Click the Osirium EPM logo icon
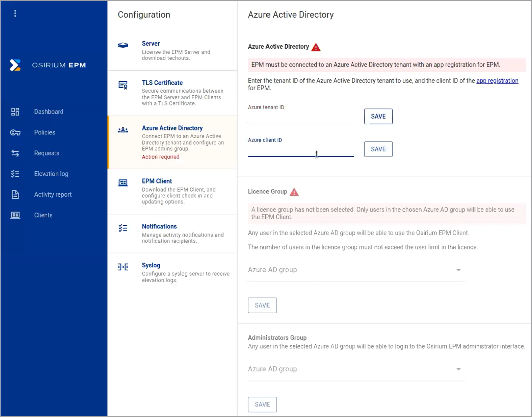The width and height of the screenshot is (532, 417). coord(15,65)
